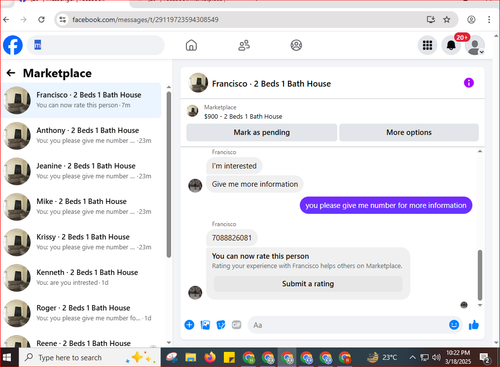The height and width of the screenshot is (367, 500).
Task: Open Francisco conversation in the list
Action: (82, 100)
